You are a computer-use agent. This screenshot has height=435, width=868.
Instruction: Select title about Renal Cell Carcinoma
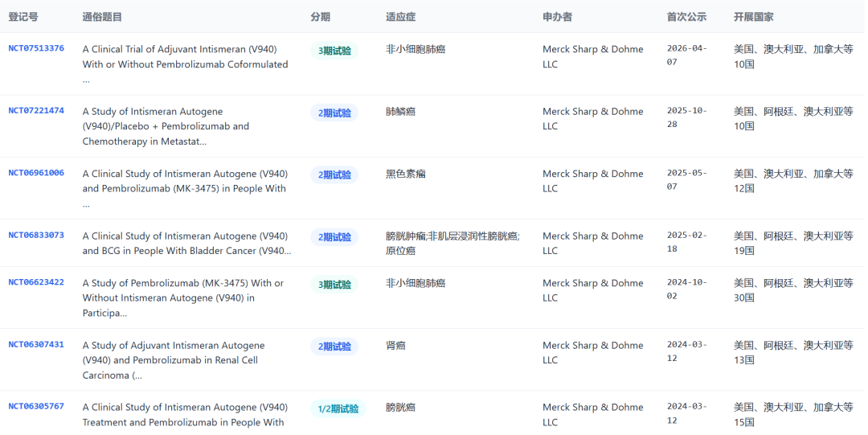coord(174,360)
